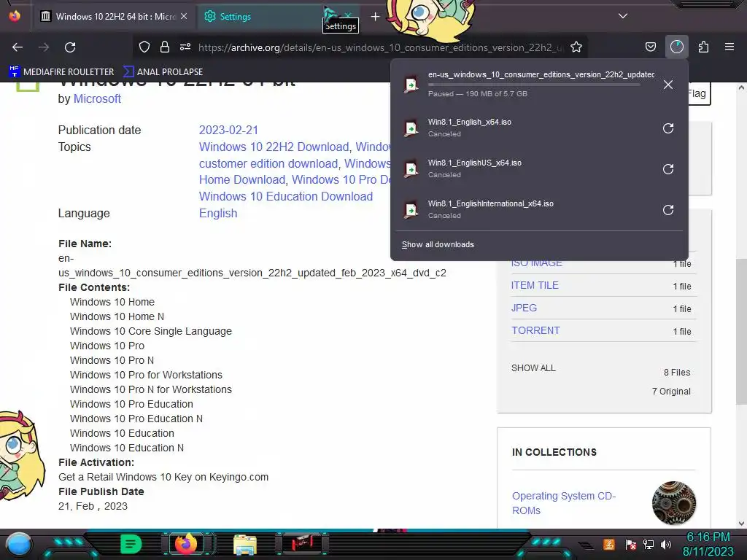Open the green Spotify taskbar icon
747x560 pixels.
131,544
